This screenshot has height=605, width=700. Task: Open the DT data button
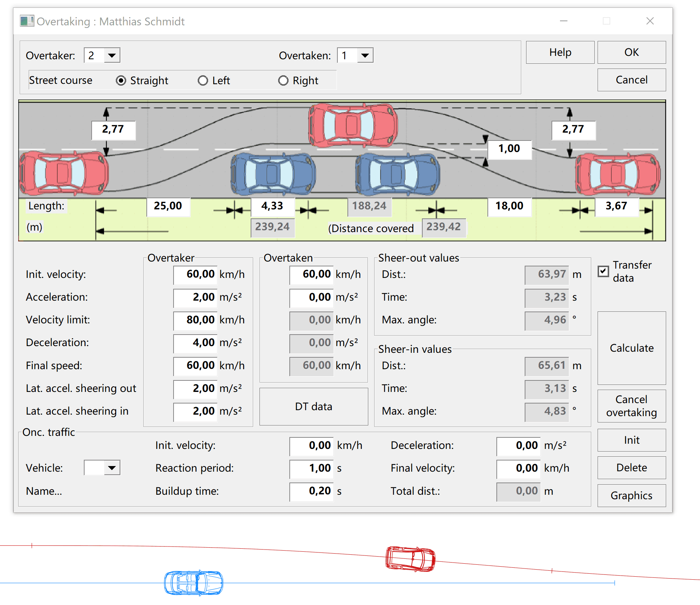[314, 406]
